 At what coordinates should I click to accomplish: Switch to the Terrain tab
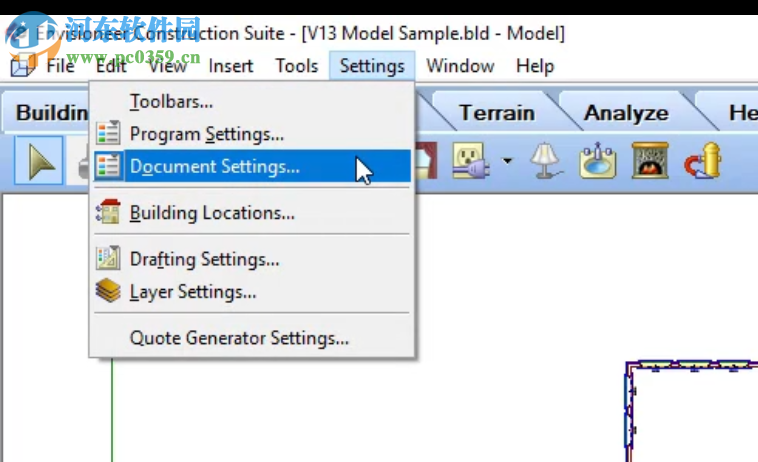coord(496,113)
